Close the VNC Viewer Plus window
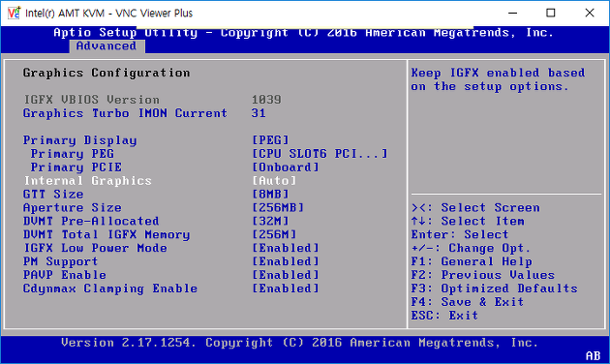The width and height of the screenshot is (610, 364). (x=590, y=13)
